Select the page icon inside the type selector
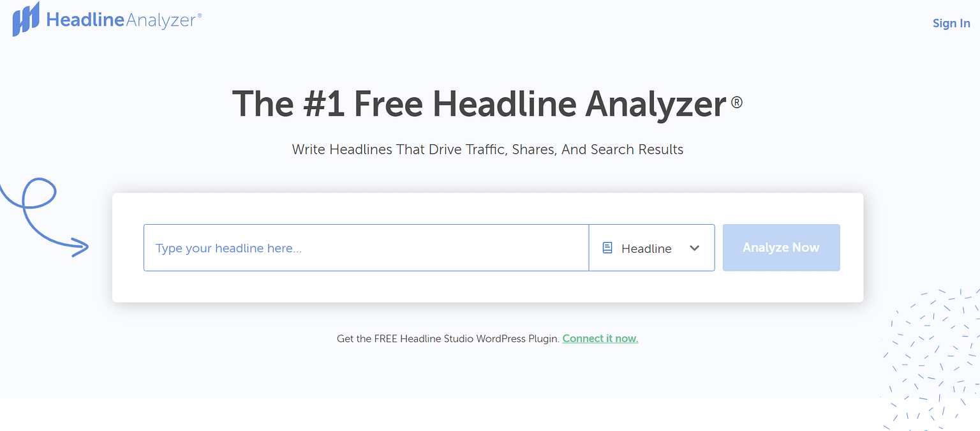 (x=606, y=248)
